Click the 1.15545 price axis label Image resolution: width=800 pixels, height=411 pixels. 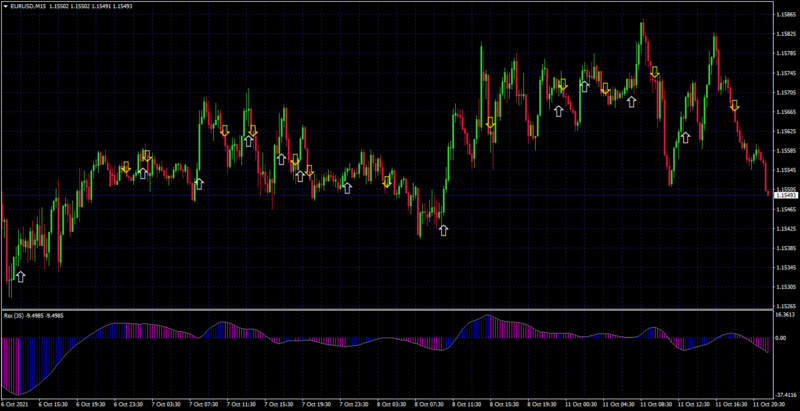[784, 170]
